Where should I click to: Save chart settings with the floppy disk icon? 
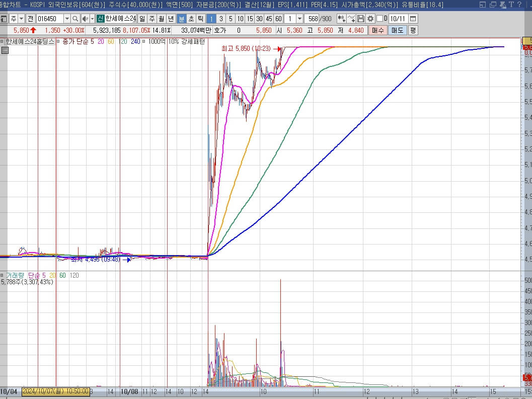361,18
